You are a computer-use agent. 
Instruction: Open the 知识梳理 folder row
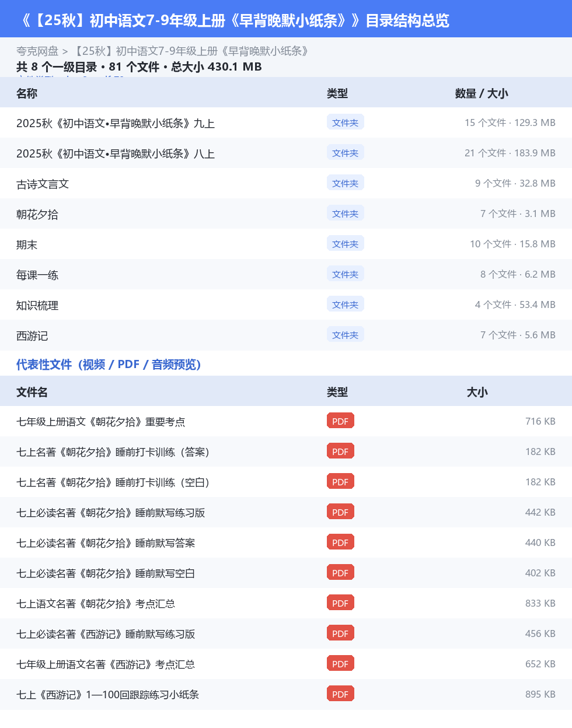tap(286, 305)
